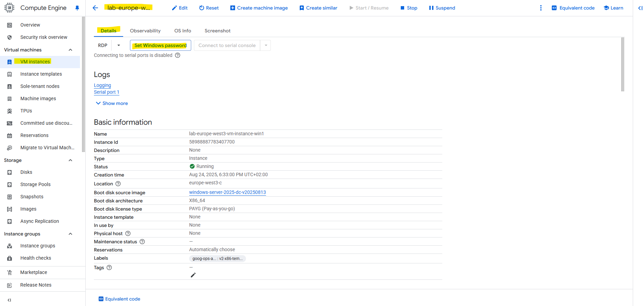
Task: Click the Async Replication icon
Action: pos(10,221)
